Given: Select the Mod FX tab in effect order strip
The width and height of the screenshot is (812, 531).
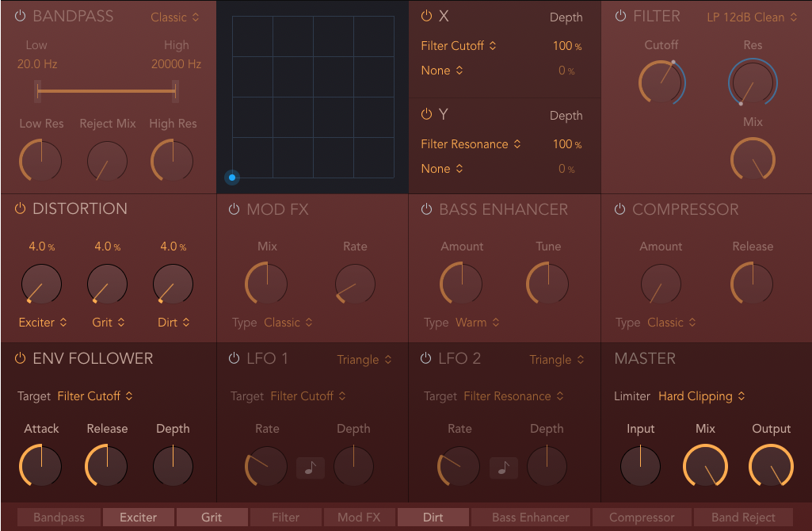Looking at the screenshot, I should [x=359, y=517].
